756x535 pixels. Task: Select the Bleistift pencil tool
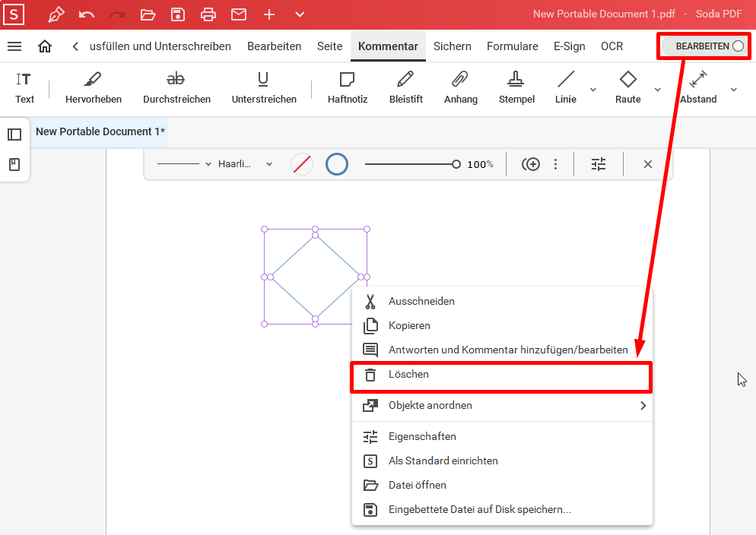point(406,88)
